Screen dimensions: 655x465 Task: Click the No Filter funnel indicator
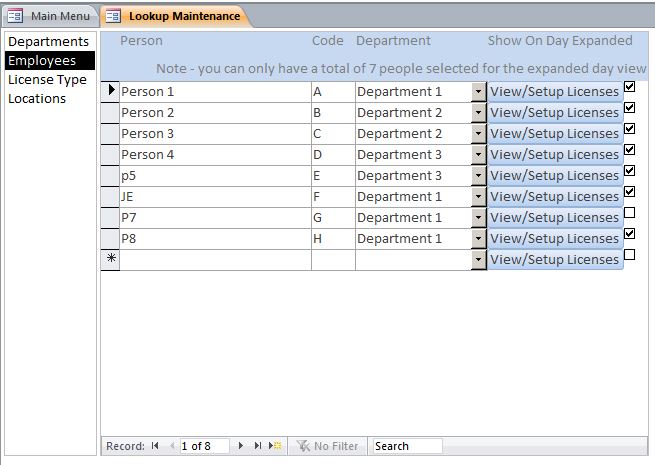pyautogui.click(x=328, y=446)
